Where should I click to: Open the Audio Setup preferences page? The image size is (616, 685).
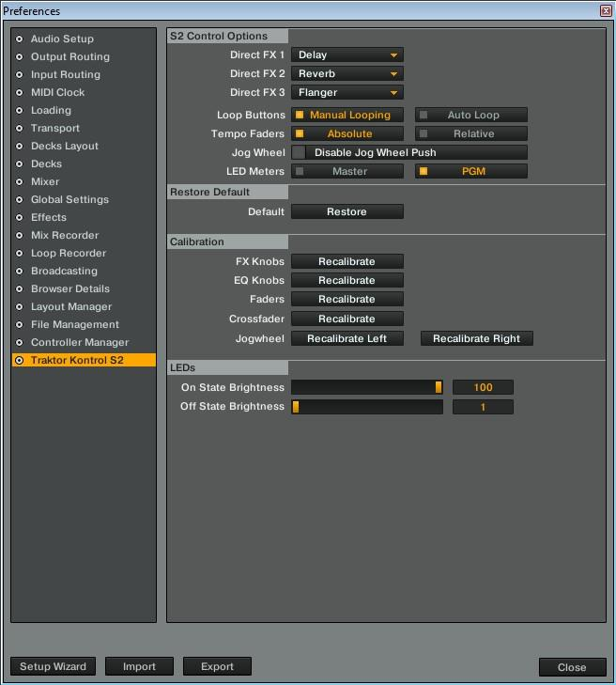click(83, 39)
